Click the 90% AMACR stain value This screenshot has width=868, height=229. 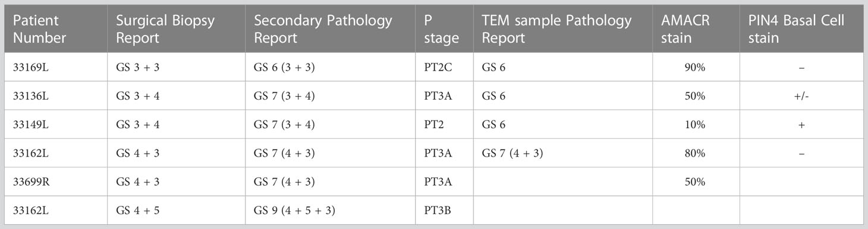[694, 68]
